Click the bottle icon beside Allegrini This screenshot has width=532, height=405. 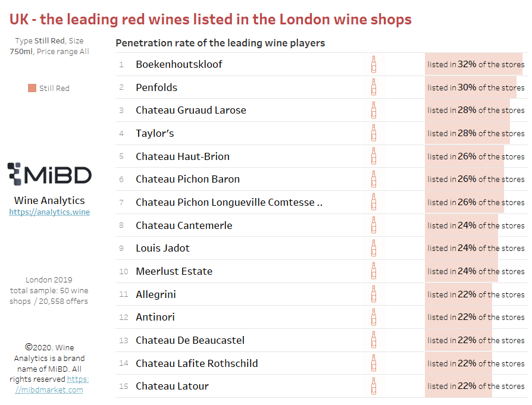tap(374, 294)
